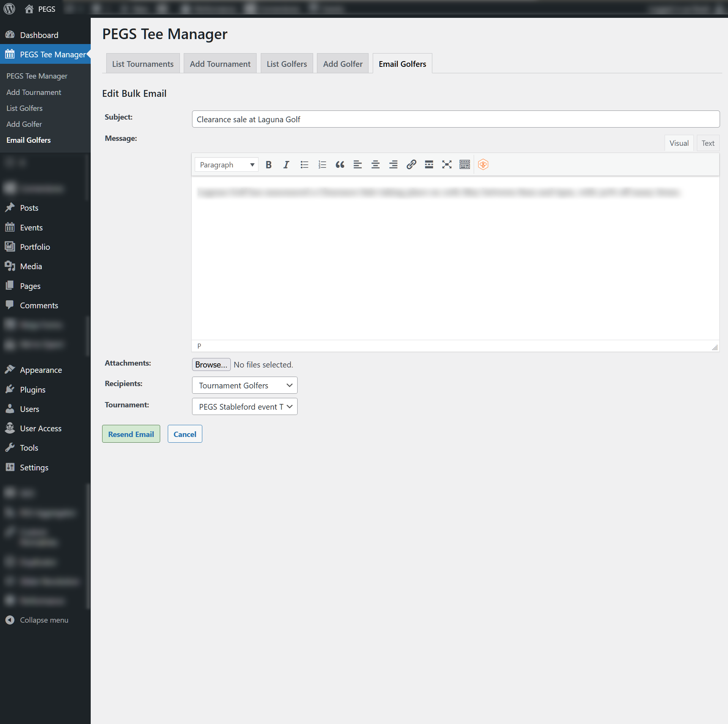Insert a bulleted list
Screen dimensions: 728x724
pyautogui.click(x=304, y=165)
